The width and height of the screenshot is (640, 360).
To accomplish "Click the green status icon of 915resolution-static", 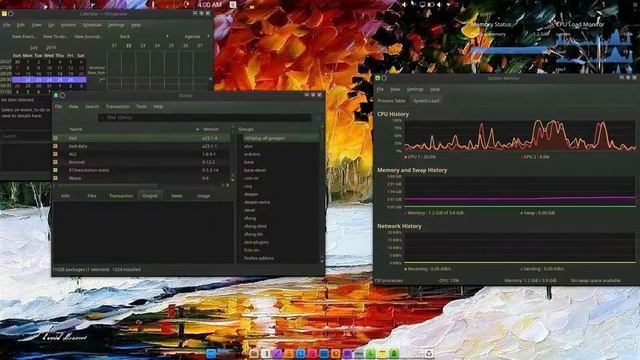I will coord(56,170).
